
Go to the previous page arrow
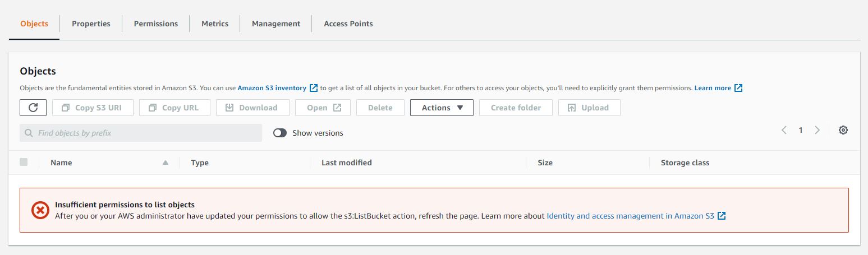(x=784, y=130)
